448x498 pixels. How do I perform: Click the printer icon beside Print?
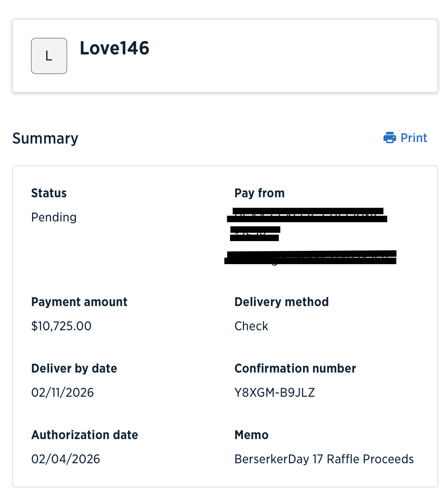(x=389, y=138)
